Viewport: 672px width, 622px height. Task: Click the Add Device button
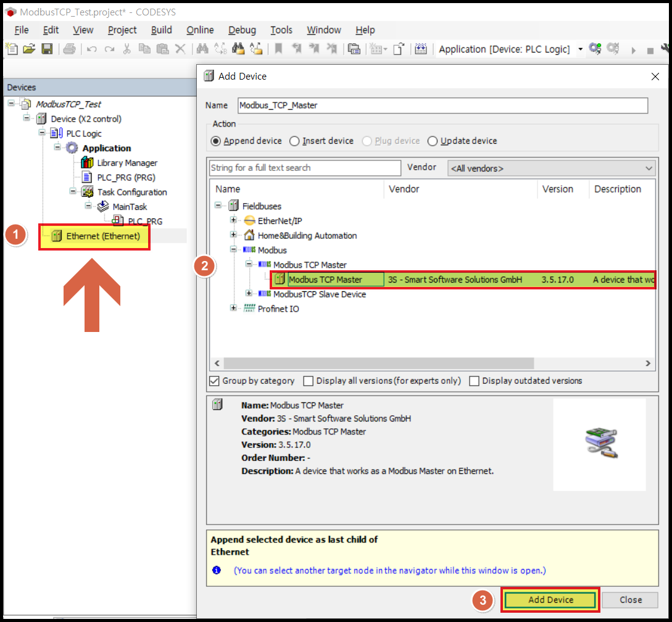click(x=550, y=600)
